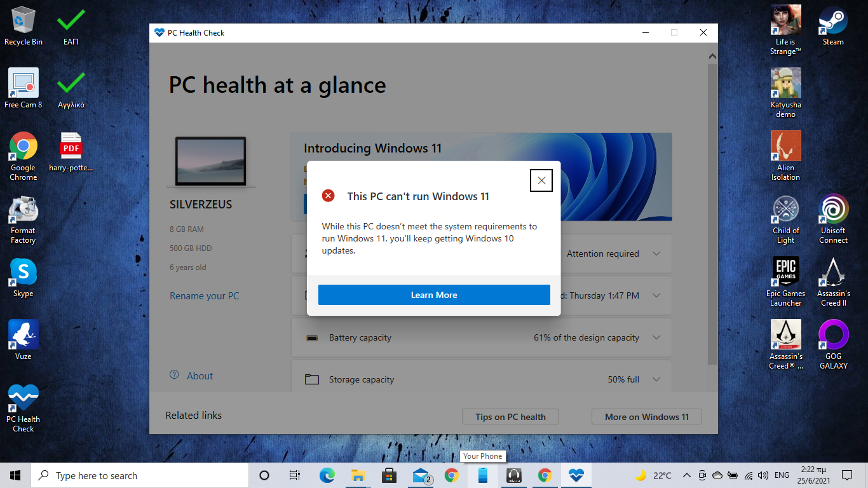
Task: Launch Life is Strange desktop shortcut
Action: (x=785, y=30)
